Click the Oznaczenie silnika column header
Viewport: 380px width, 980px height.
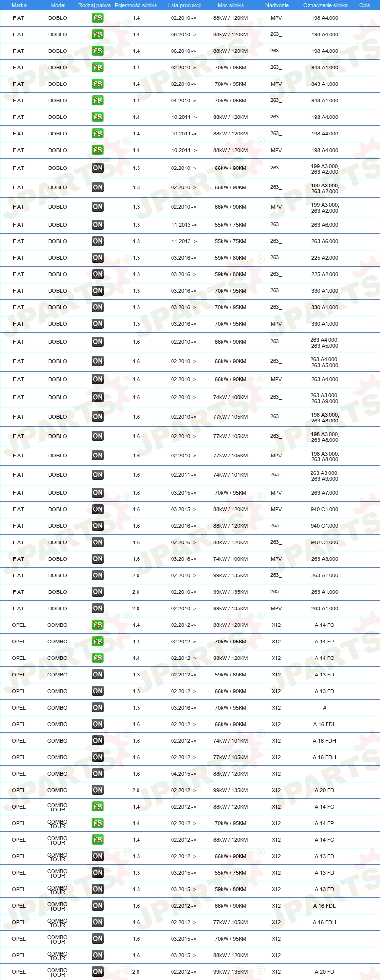[x=326, y=5]
